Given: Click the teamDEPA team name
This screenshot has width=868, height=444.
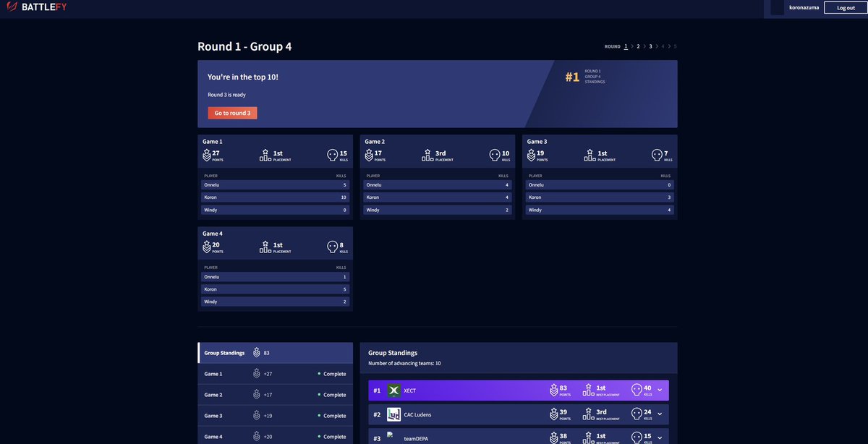Looking at the screenshot, I should (416, 439).
